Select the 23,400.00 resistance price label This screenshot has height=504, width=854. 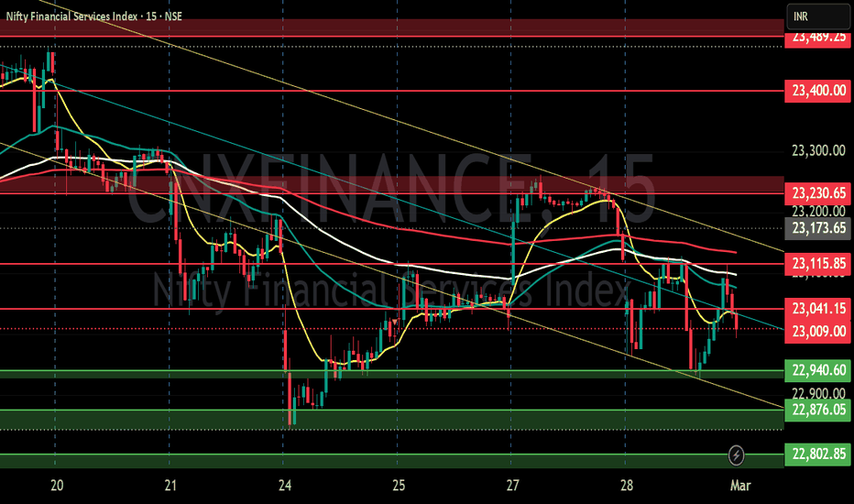pyautogui.click(x=817, y=91)
